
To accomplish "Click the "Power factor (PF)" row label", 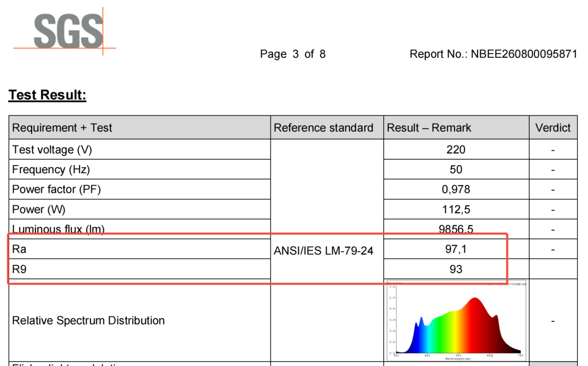I will pos(56,190).
